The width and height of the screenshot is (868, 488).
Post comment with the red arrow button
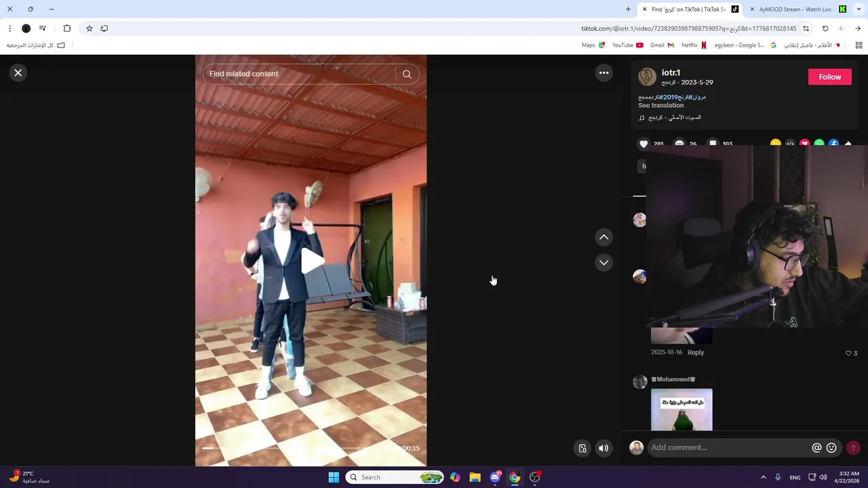pyautogui.click(x=853, y=447)
